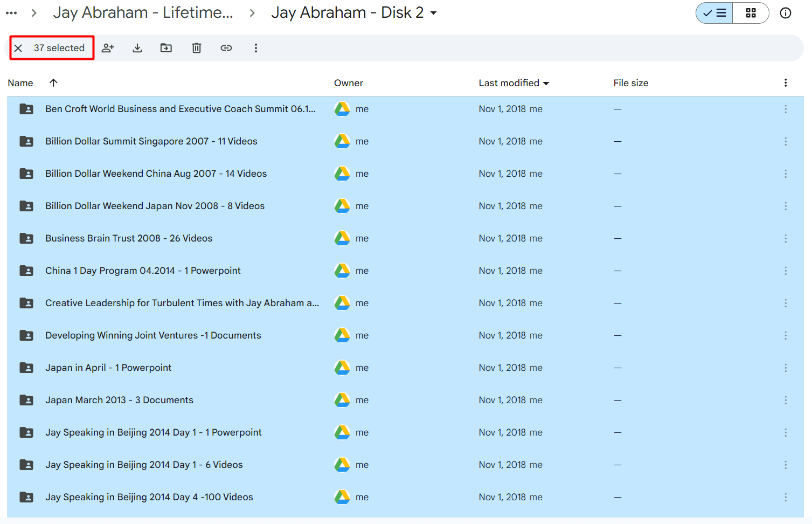Switch to grid layout view

pyautogui.click(x=751, y=13)
